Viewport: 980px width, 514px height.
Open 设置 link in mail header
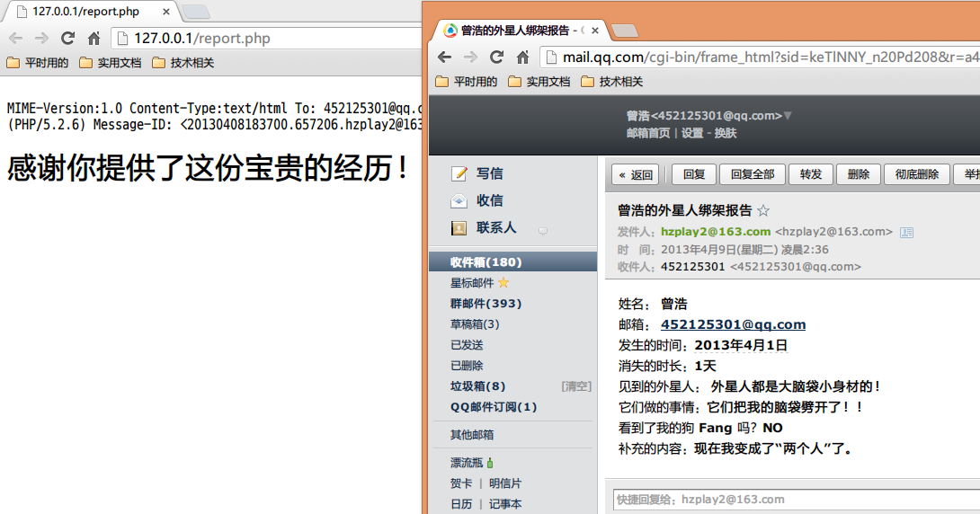click(692, 133)
